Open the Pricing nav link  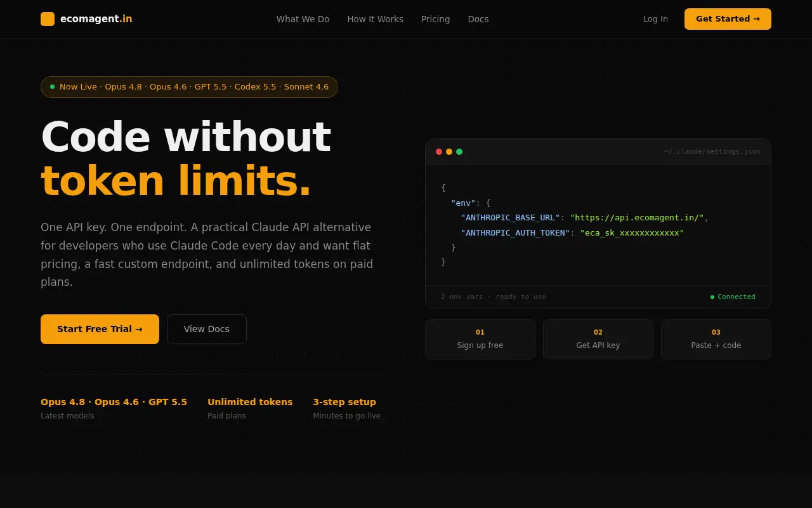point(435,19)
